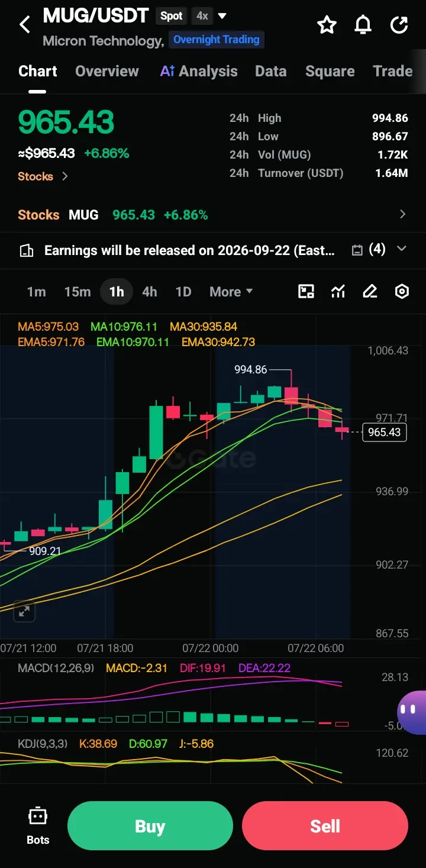This screenshot has height=868, width=426.
Task: Add MUG/USDT to favorites with star icon
Action: point(327,25)
